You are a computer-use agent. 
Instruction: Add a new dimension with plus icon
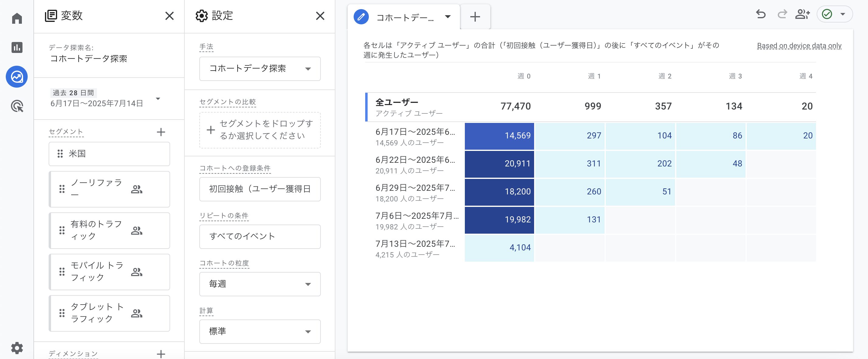tap(161, 354)
